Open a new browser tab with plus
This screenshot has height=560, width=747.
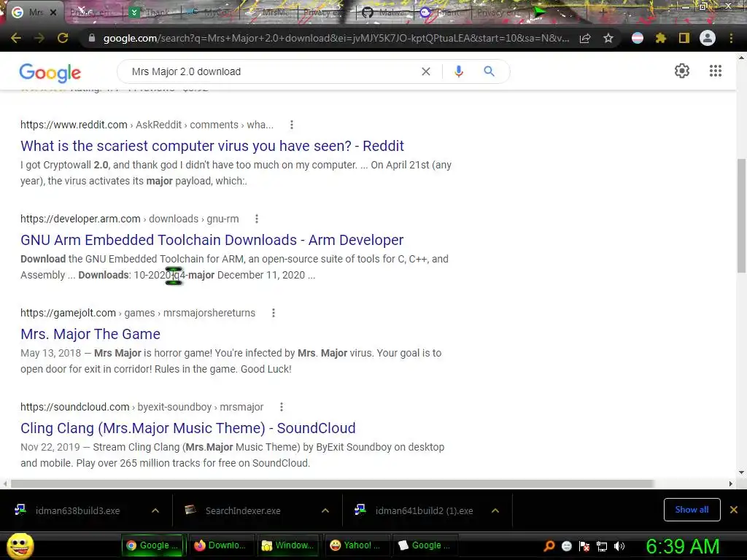[x=603, y=12]
